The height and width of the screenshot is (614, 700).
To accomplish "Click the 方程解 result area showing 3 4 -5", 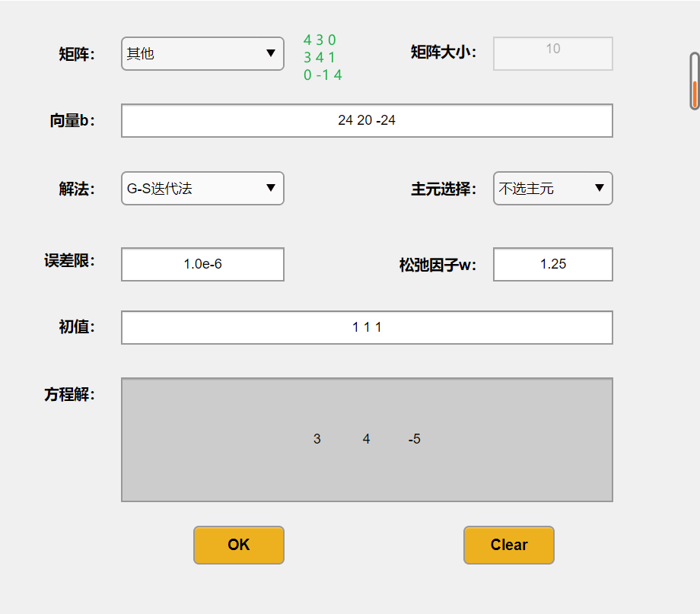I will (366, 438).
